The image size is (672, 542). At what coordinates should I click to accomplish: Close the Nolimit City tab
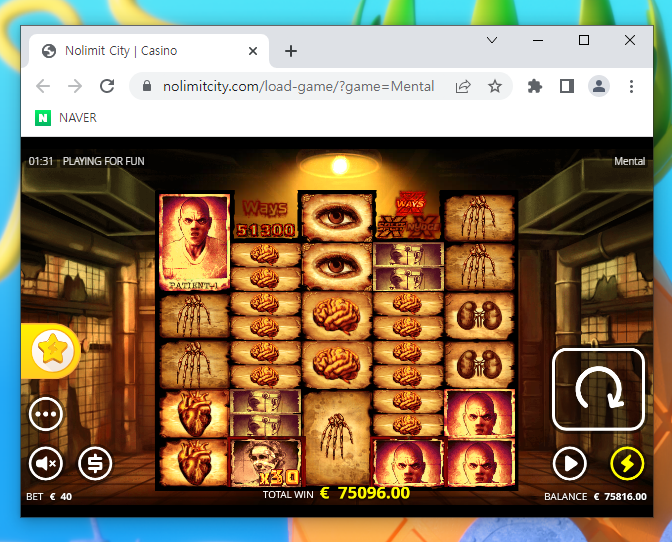tap(253, 51)
